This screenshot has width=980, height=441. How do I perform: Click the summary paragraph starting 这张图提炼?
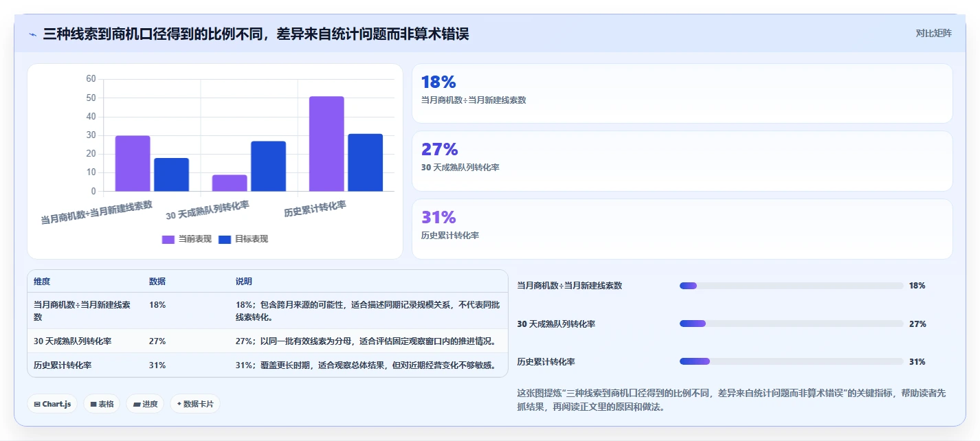[731, 400]
